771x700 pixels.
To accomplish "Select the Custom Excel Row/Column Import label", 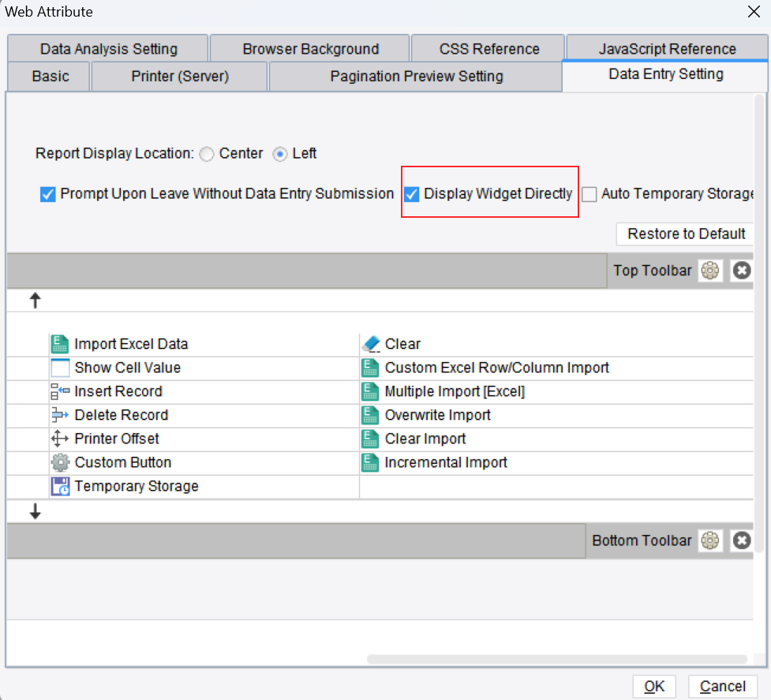I will 496,368.
